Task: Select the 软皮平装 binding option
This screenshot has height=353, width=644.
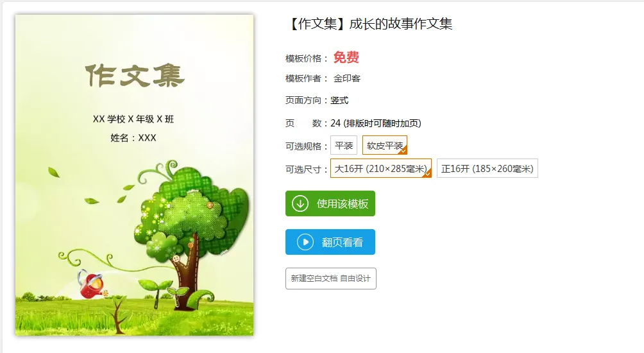Action: tap(385, 146)
